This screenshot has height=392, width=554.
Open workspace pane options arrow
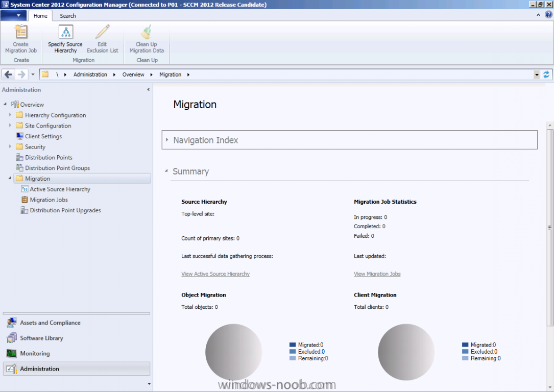pyautogui.click(x=149, y=384)
